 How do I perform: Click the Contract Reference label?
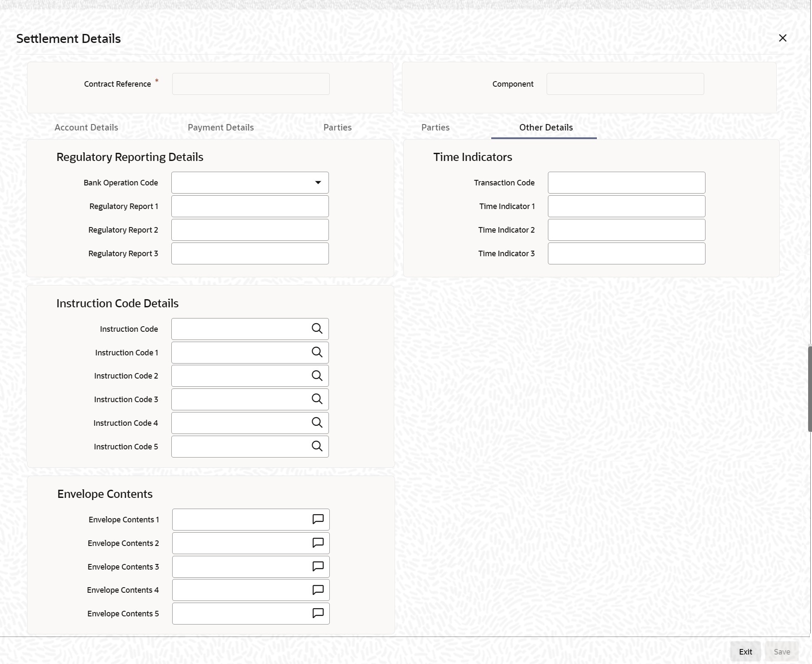[x=117, y=84]
